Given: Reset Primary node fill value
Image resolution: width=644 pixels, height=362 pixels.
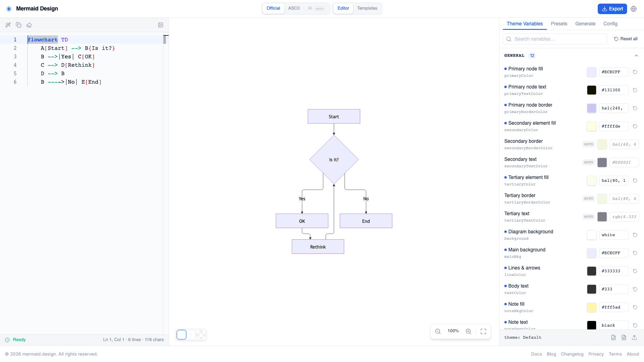Looking at the screenshot, I should point(635,72).
